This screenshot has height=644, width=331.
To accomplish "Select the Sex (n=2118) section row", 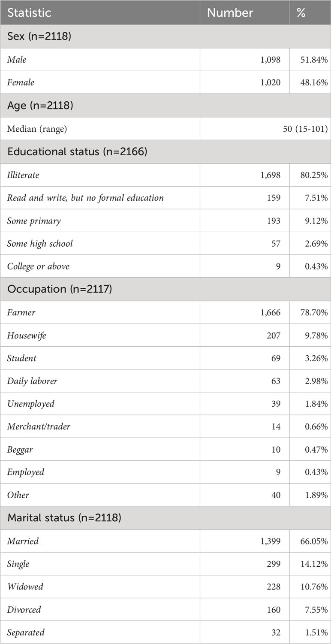I will (165, 36).
